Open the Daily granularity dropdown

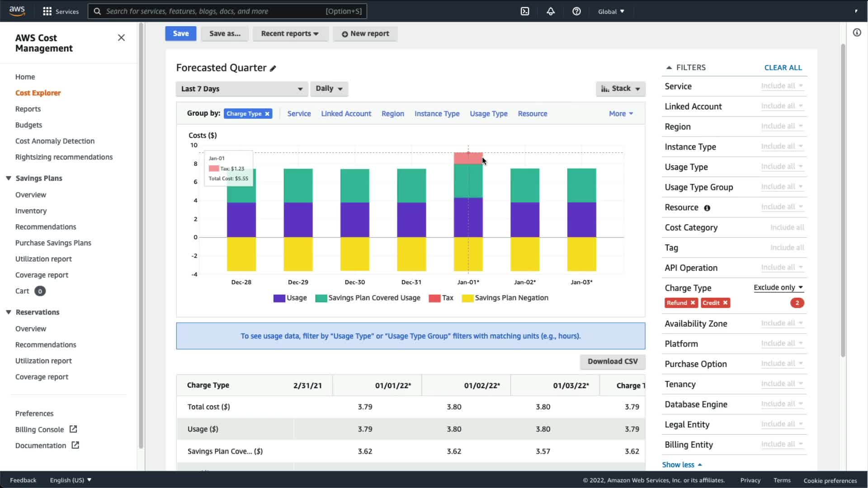coord(329,89)
